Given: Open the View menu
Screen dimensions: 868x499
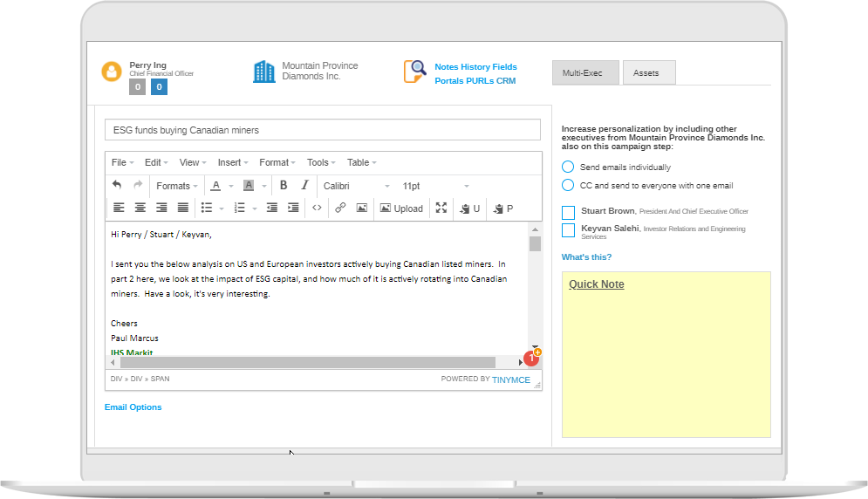Looking at the screenshot, I should (193, 162).
